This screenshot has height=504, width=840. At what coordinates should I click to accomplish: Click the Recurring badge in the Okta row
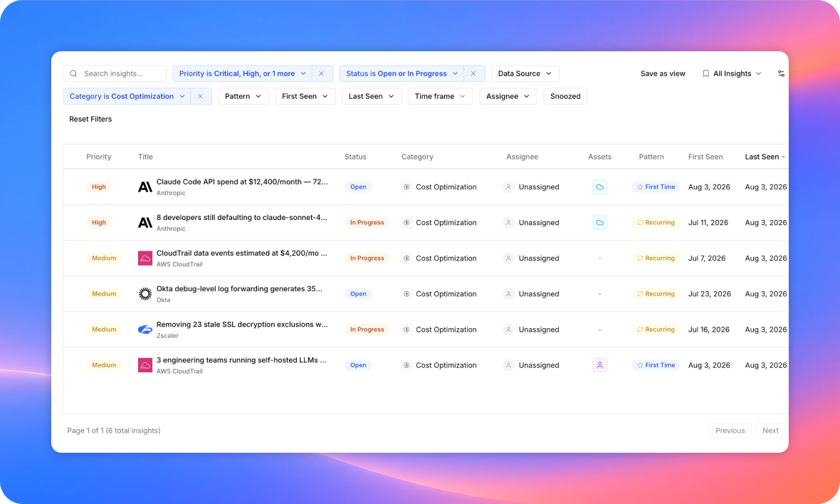click(x=656, y=293)
